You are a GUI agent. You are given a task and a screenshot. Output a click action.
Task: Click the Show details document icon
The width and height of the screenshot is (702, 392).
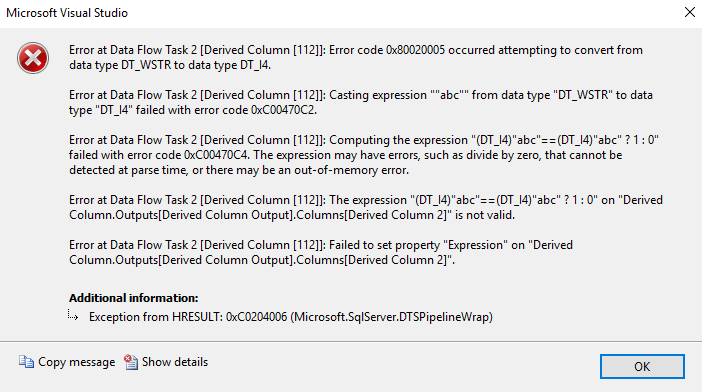pos(131,362)
